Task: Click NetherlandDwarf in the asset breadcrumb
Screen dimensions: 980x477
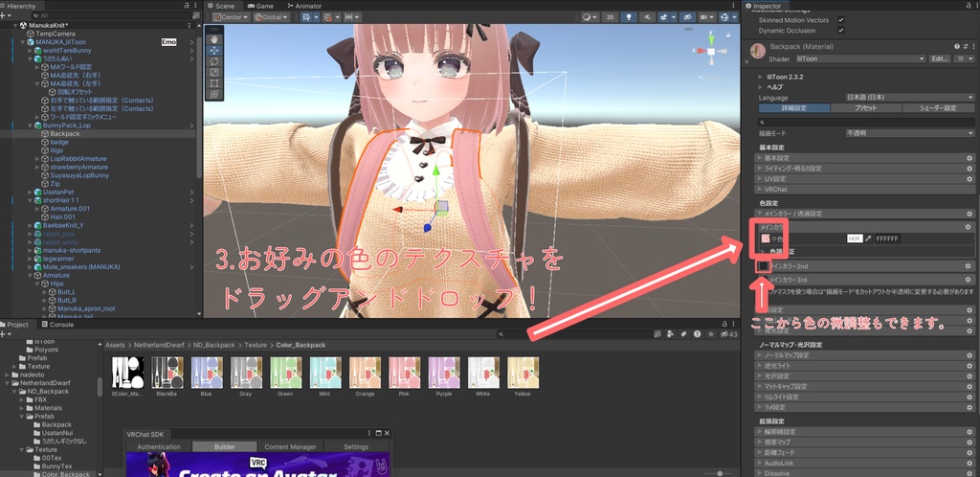Action: click(x=159, y=345)
